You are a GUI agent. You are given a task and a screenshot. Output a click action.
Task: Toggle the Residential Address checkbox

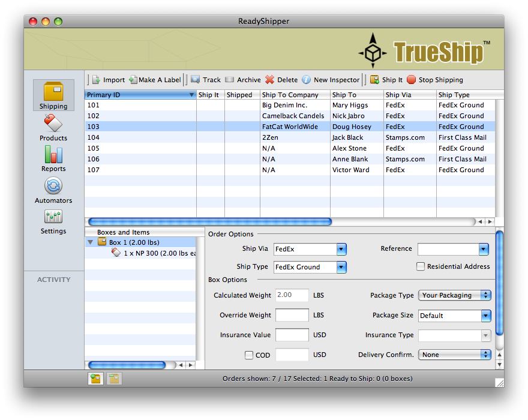(420, 266)
